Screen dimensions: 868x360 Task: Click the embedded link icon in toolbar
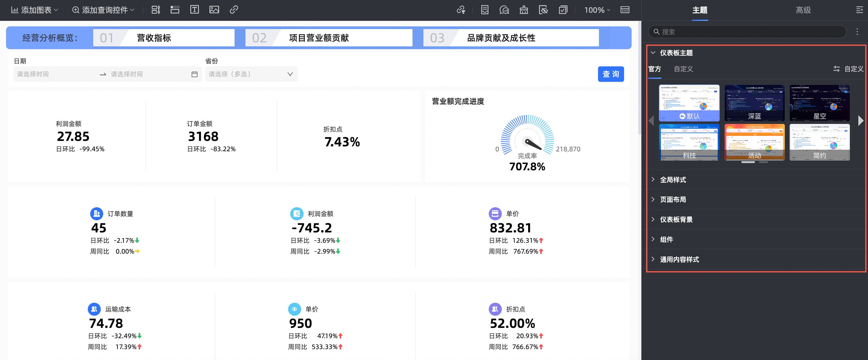[x=234, y=10]
